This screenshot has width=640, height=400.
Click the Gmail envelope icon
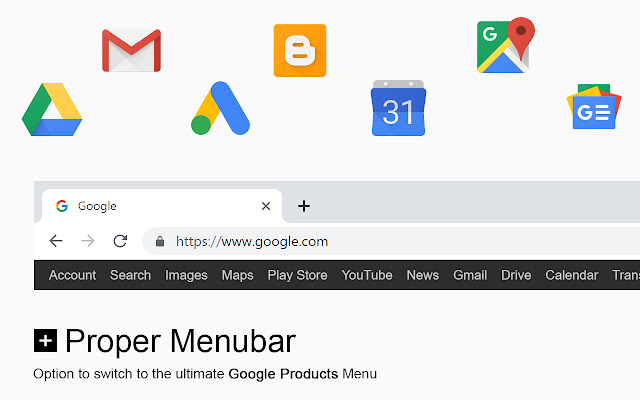(131, 50)
